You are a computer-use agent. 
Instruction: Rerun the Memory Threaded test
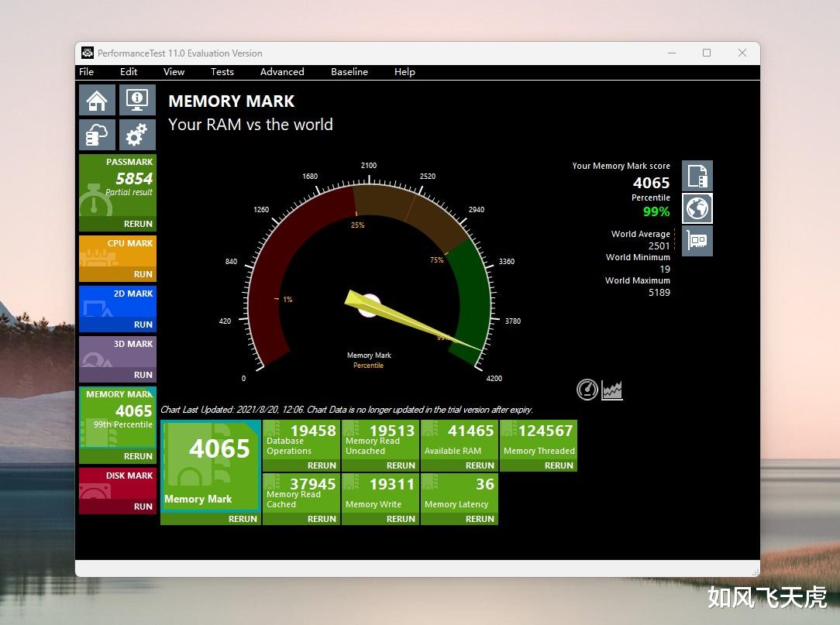point(559,465)
